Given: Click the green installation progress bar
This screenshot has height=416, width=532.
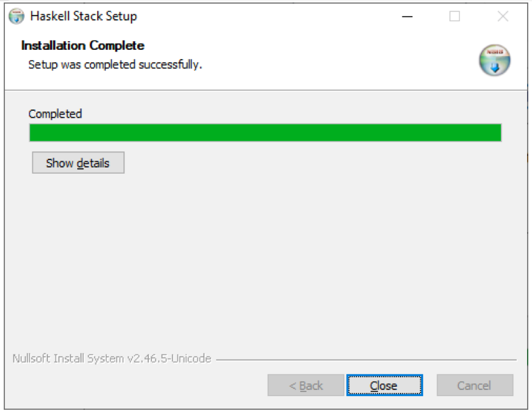Looking at the screenshot, I should pyautogui.click(x=265, y=132).
